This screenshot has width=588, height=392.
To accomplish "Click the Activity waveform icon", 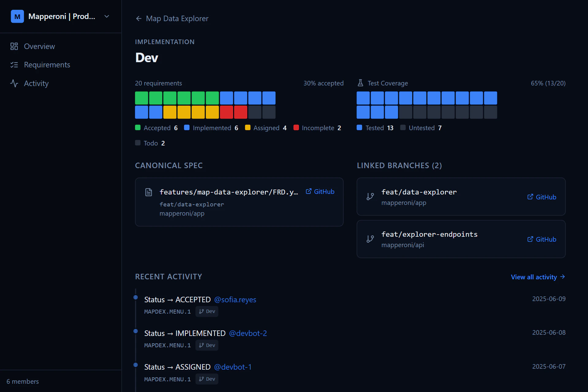I will click(x=14, y=83).
